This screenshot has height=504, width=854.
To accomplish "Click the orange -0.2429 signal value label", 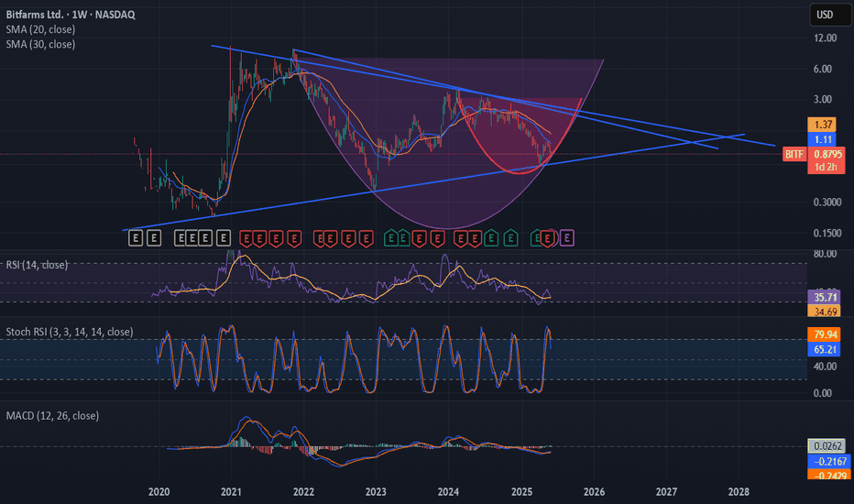I will (x=827, y=475).
